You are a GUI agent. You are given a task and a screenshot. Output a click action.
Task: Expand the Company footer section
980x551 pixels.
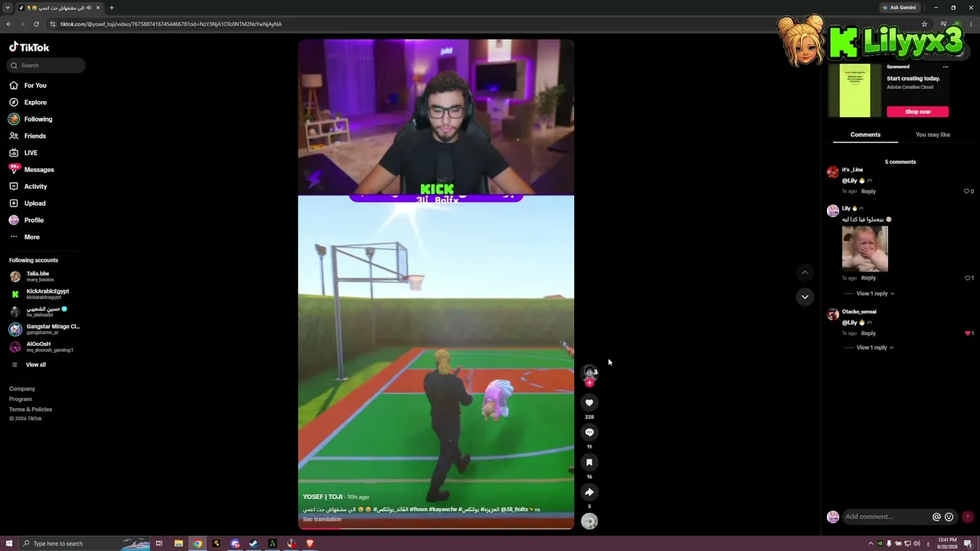pyautogui.click(x=22, y=389)
